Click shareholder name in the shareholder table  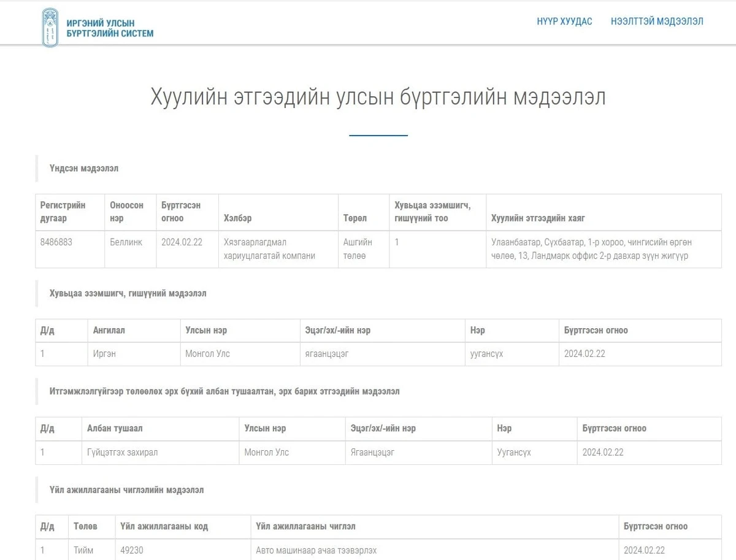486,354
